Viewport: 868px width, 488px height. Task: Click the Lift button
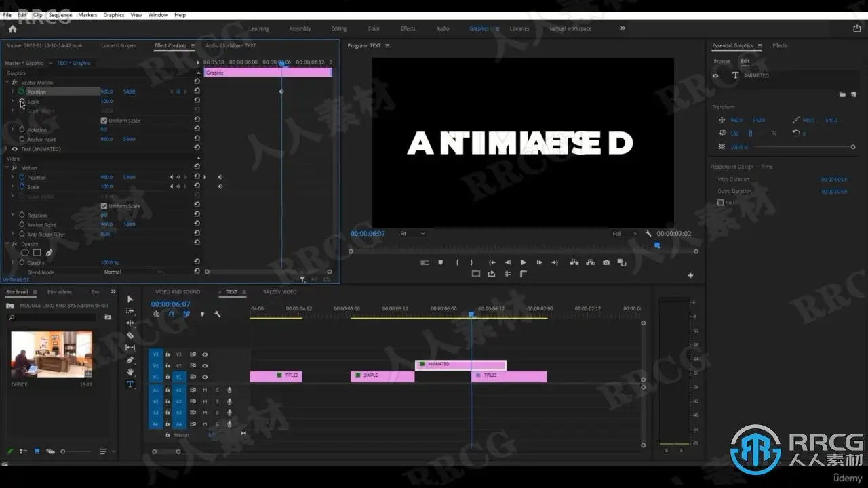(574, 262)
